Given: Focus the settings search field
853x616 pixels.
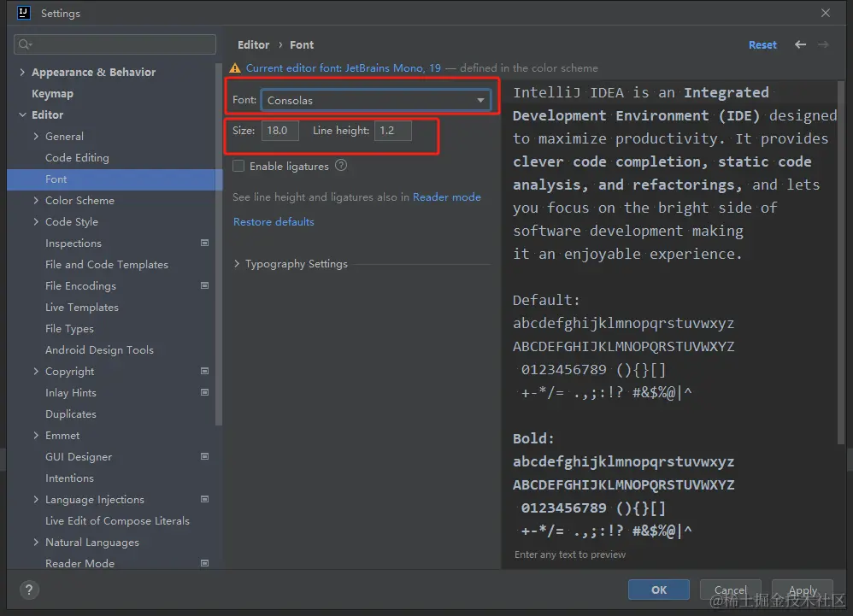Looking at the screenshot, I should pyautogui.click(x=115, y=44).
